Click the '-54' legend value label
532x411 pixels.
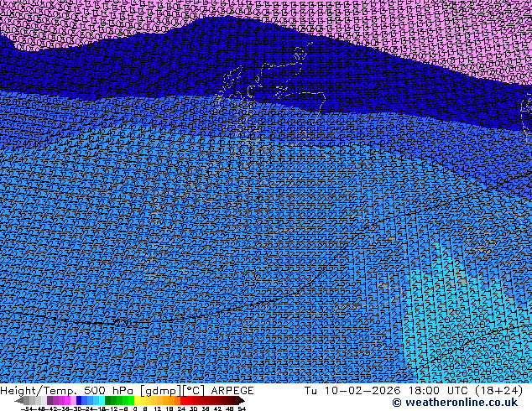click(27, 408)
